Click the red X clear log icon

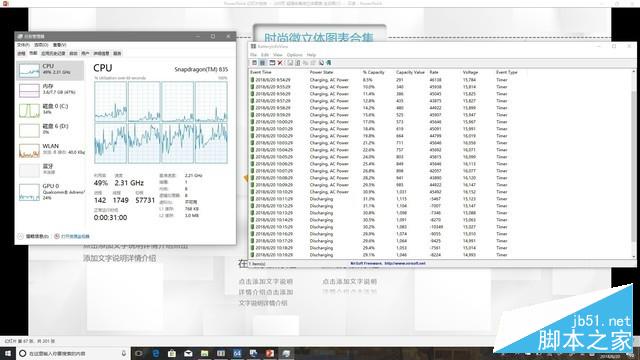[x=280, y=63]
